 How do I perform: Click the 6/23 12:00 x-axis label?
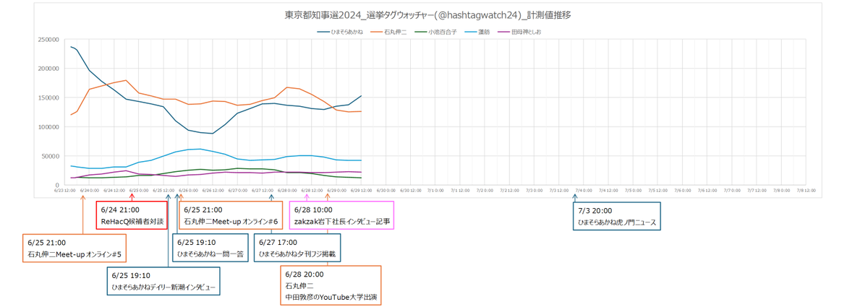click(65, 191)
